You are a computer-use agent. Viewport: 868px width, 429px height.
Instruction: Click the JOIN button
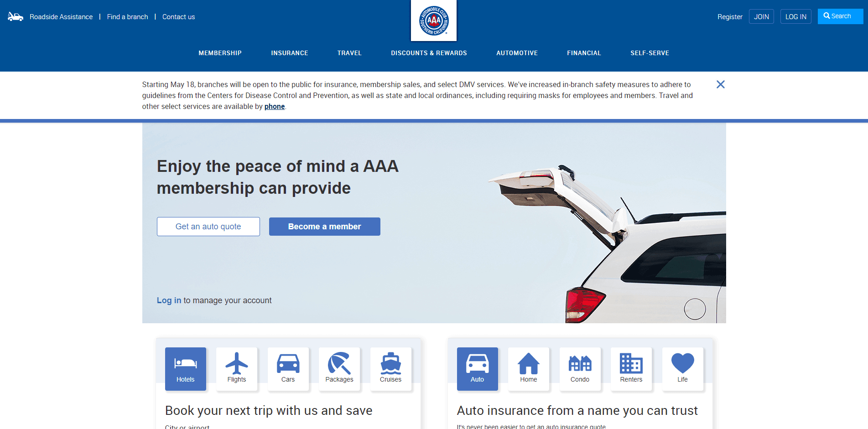coord(761,16)
